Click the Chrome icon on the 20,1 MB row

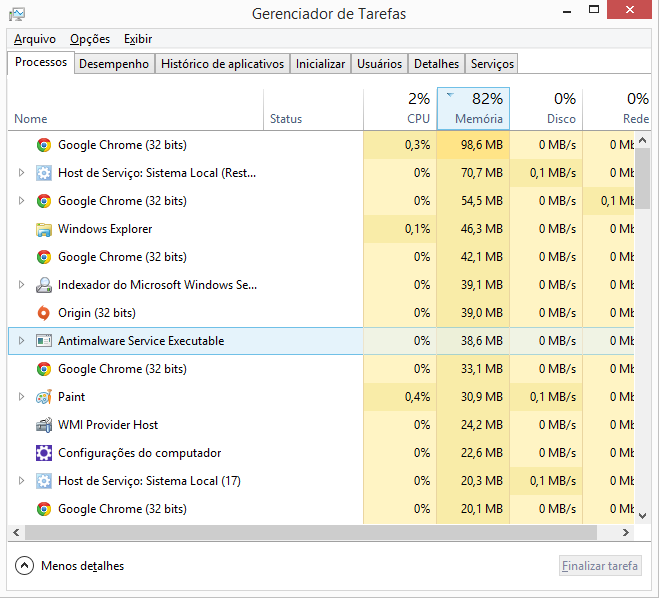point(44,509)
